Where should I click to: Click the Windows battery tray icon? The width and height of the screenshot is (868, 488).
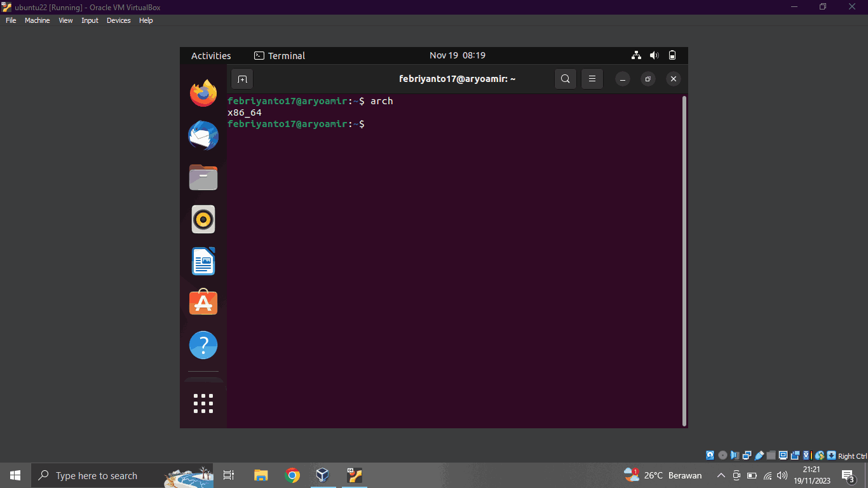tap(752, 475)
